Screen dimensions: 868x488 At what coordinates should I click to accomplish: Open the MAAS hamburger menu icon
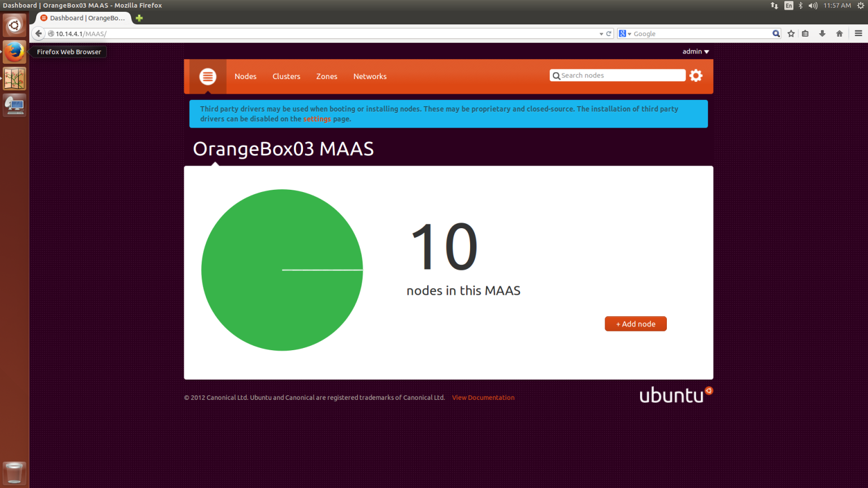point(207,76)
